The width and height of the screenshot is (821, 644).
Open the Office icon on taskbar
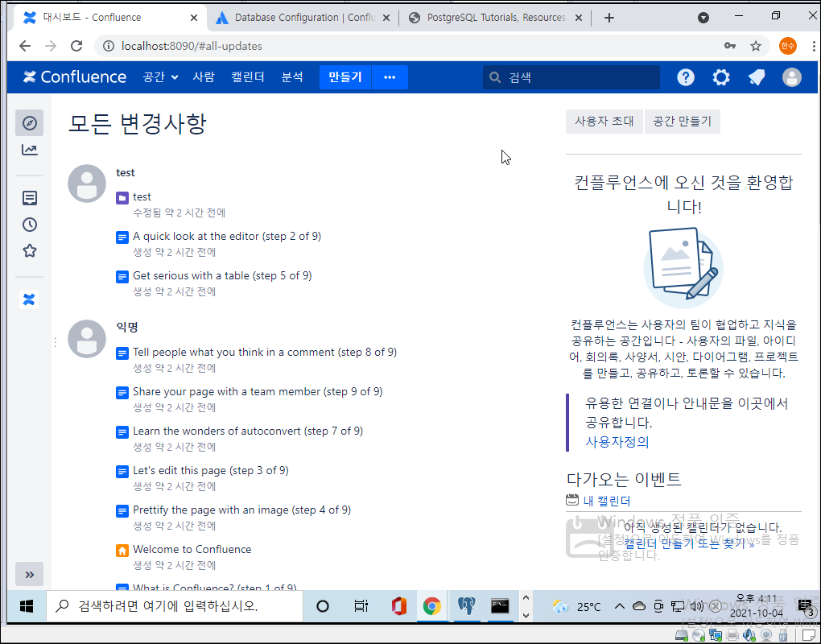(x=399, y=606)
